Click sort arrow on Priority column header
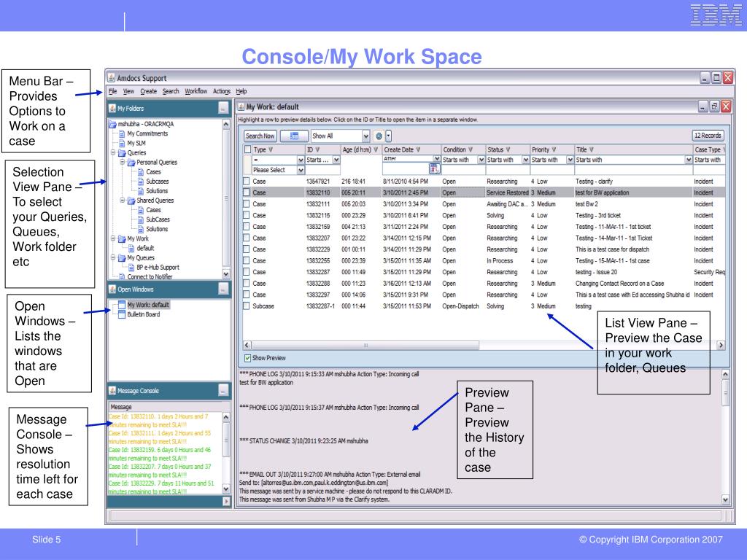The image size is (747, 560). pyautogui.click(x=554, y=149)
